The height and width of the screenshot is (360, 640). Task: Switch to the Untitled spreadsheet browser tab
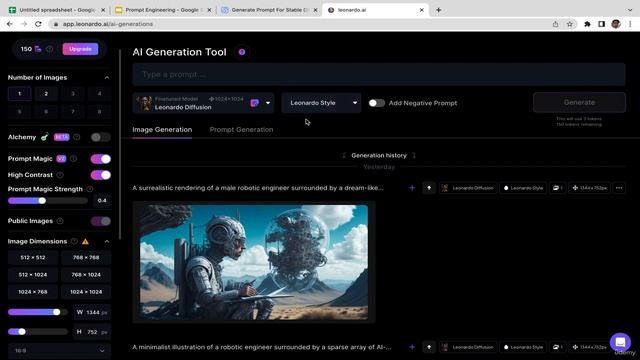[x=58, y=10]
